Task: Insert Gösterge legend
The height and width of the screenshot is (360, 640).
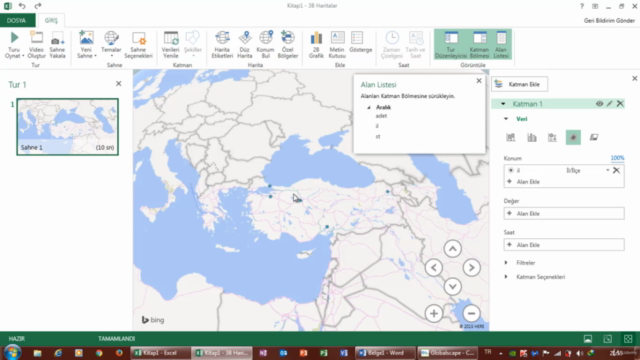Action: pos(360,42)
